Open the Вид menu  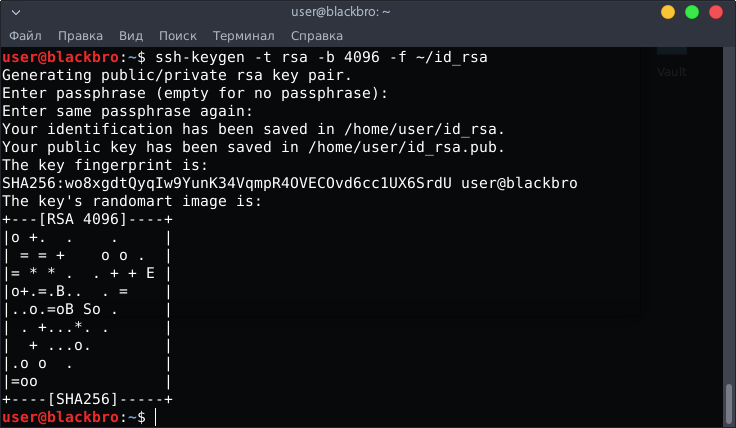(130, 36)
